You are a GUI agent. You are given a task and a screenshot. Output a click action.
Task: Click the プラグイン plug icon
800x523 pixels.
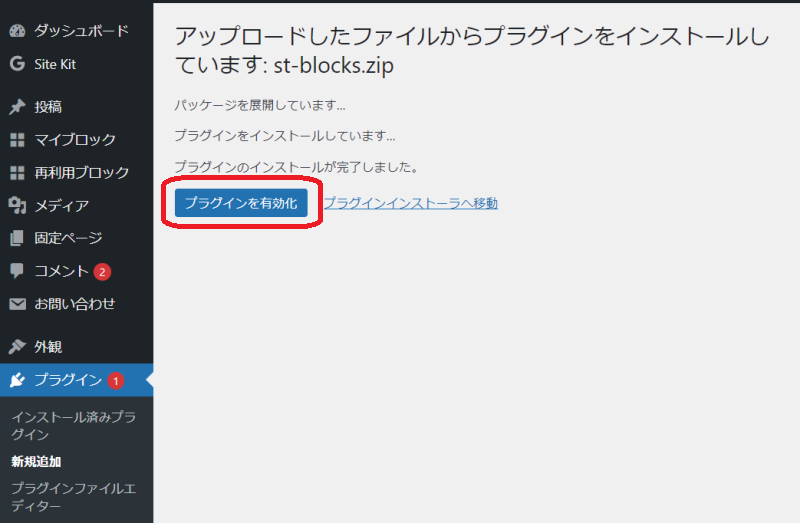17,380
